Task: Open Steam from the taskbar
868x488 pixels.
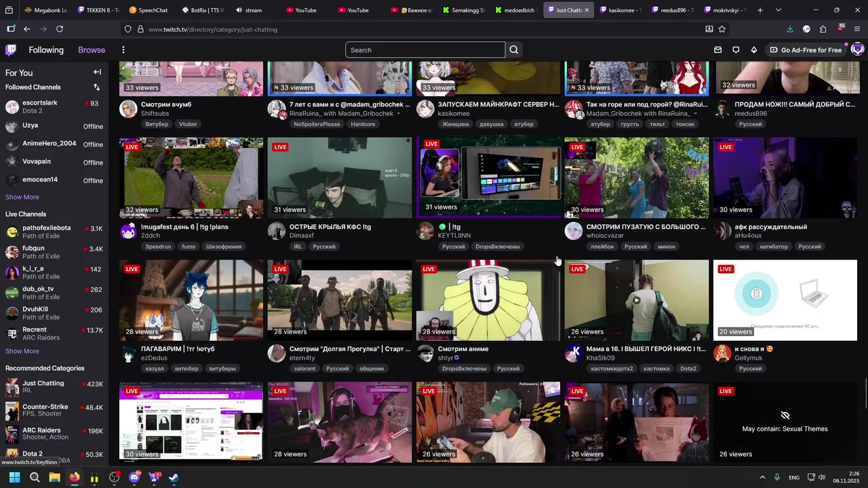Action: click(174, 477)
